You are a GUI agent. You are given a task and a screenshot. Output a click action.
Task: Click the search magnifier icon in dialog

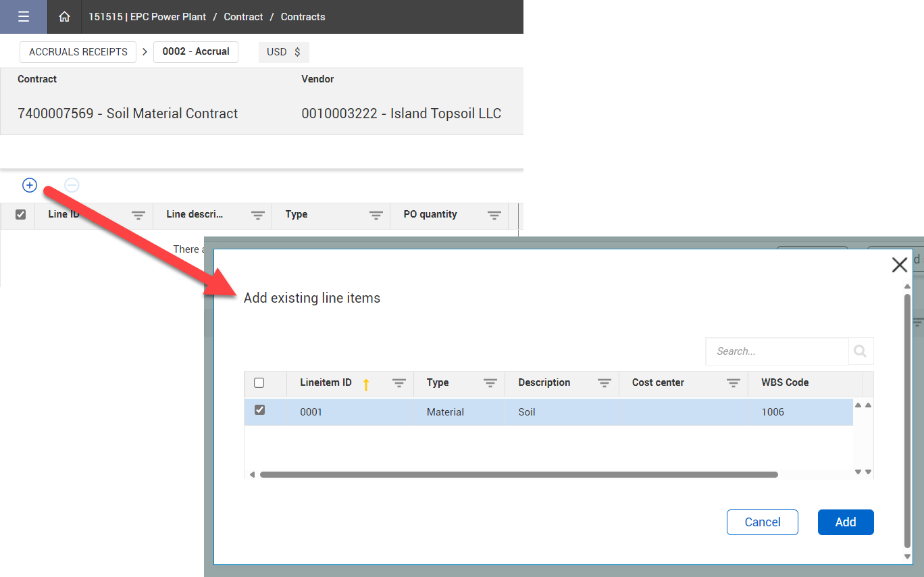(861, 351)
